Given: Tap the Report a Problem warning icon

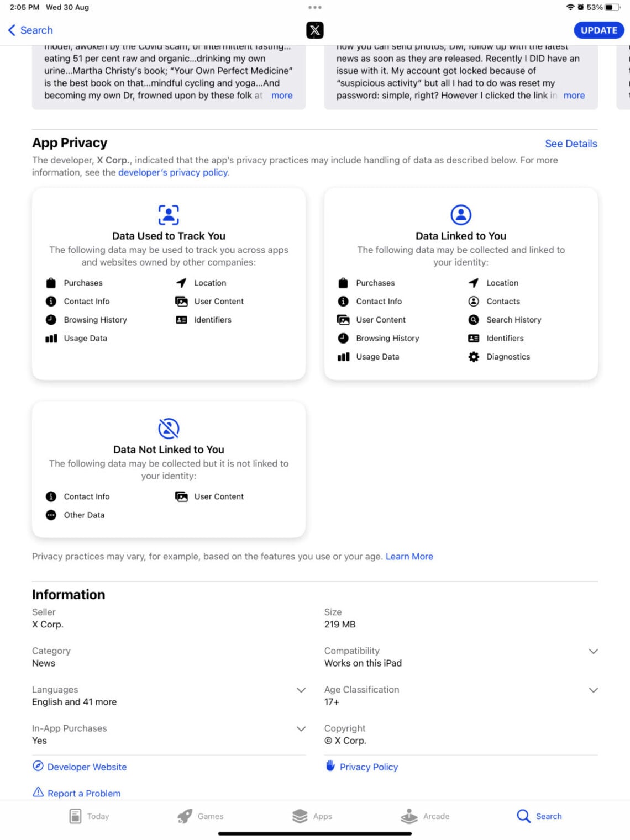Looking at the screenshot, I should point(38,793).
